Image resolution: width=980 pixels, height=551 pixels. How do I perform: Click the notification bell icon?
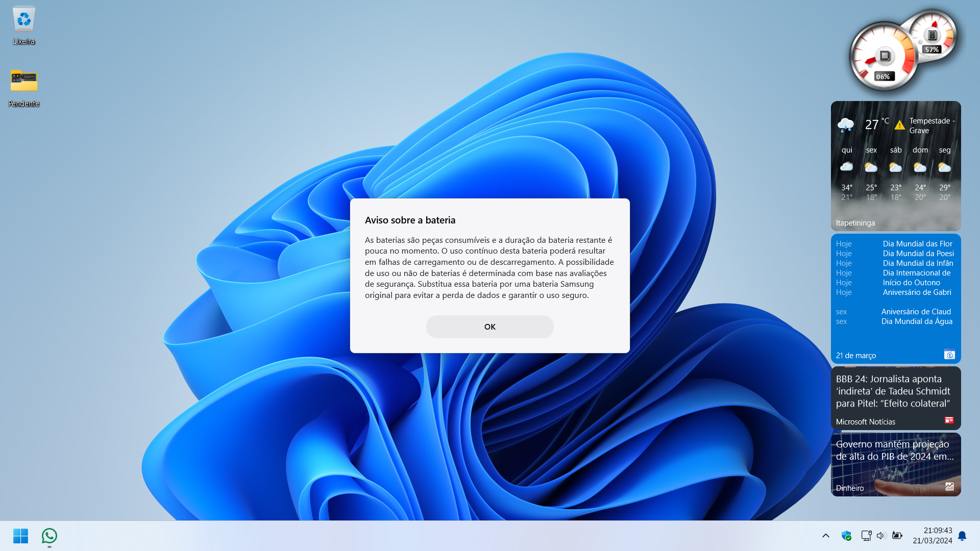[x=962, y=536]
